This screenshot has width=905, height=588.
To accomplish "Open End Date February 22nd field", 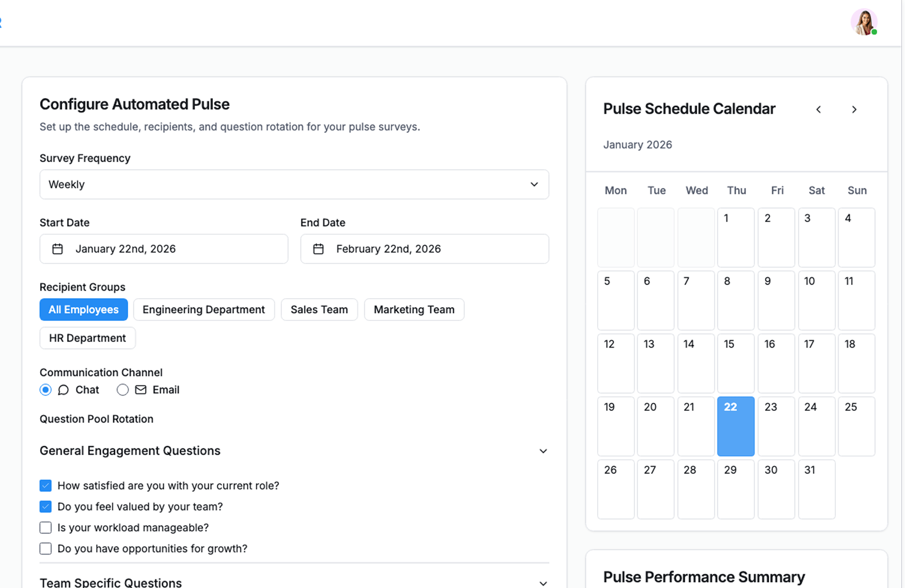I will (x=424, y=249).
